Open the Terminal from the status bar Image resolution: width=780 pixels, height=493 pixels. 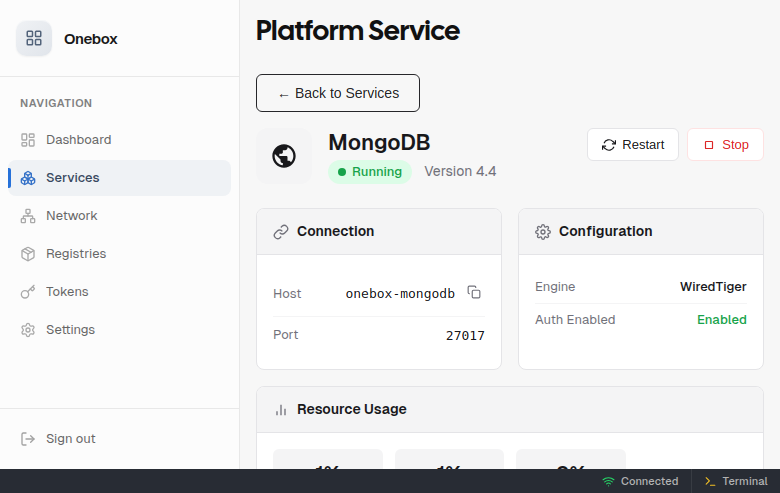click(736, 481)
